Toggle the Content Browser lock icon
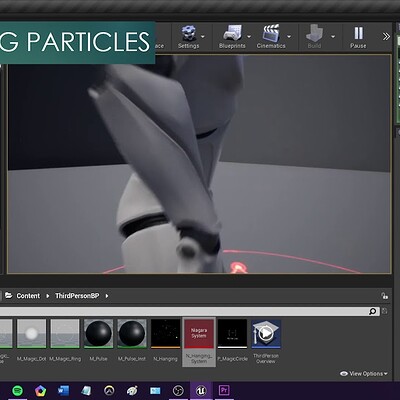The width and height of the screenshot is (400, 400). (x=385, y=296)
